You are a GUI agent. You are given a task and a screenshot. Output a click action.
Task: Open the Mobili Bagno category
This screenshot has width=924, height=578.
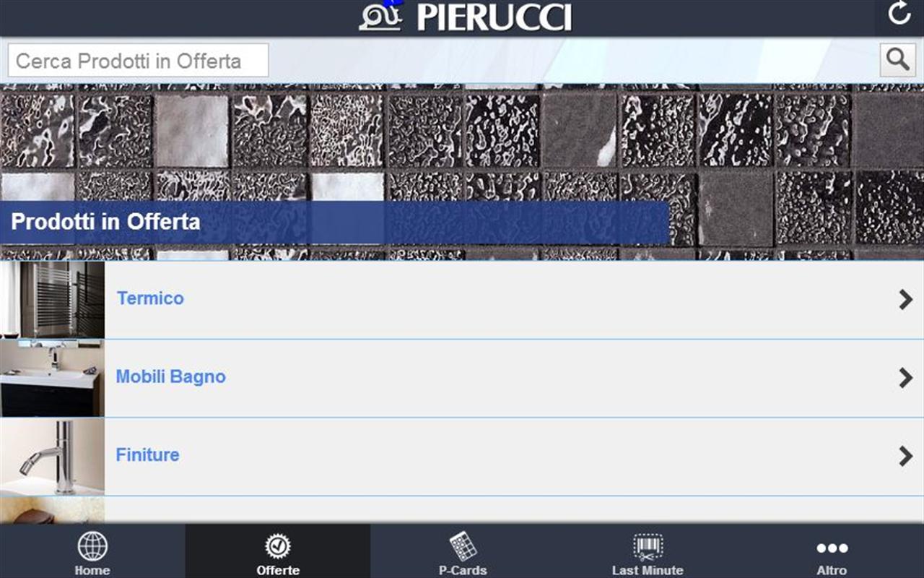click(462, 378)
